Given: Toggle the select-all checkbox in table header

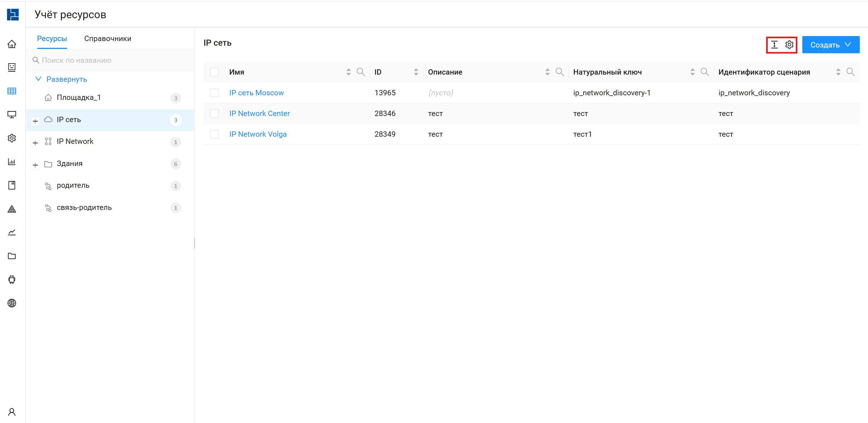Looking at the screenshot, I should (x=214, y=72).
